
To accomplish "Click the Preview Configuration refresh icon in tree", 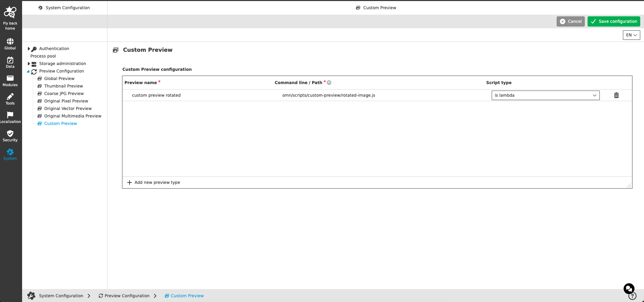I will (34, 71).
